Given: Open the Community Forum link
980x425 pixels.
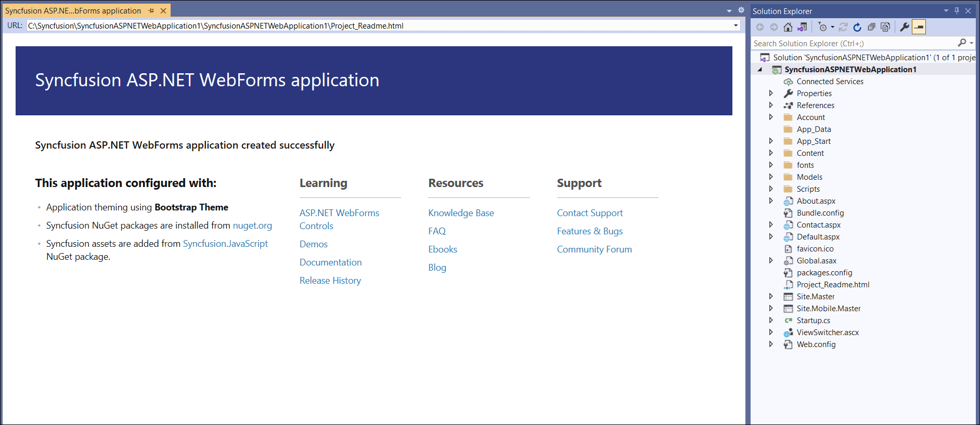Looking at the screenshot, I should pos(595,249).
